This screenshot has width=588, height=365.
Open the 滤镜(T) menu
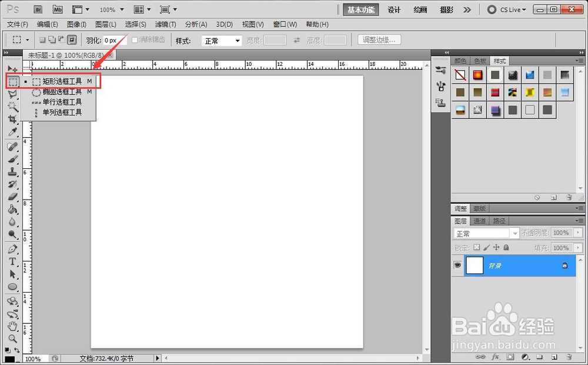click(165, 24)
